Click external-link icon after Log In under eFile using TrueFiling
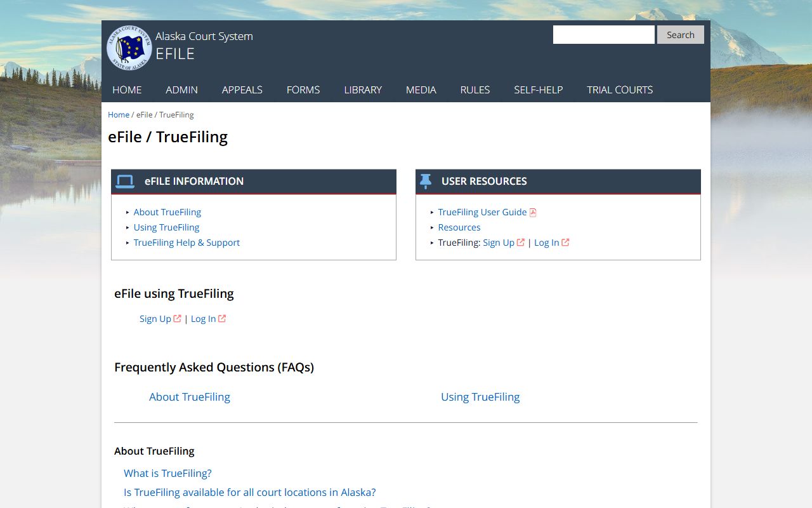This screenshot has width=812, height=508. pyautogui.click(x=222, y=319)
